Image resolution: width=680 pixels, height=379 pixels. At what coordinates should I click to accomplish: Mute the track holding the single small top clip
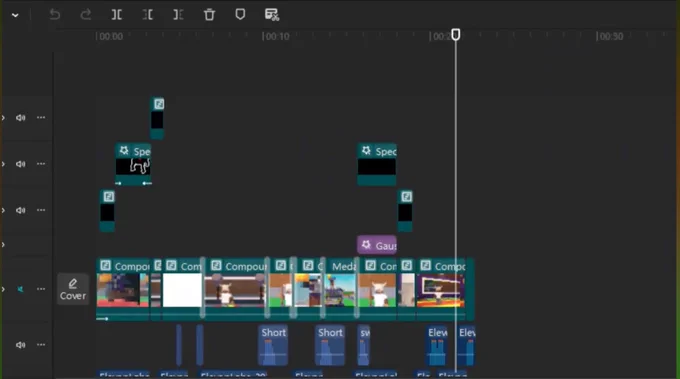click(x=20, y=118)
